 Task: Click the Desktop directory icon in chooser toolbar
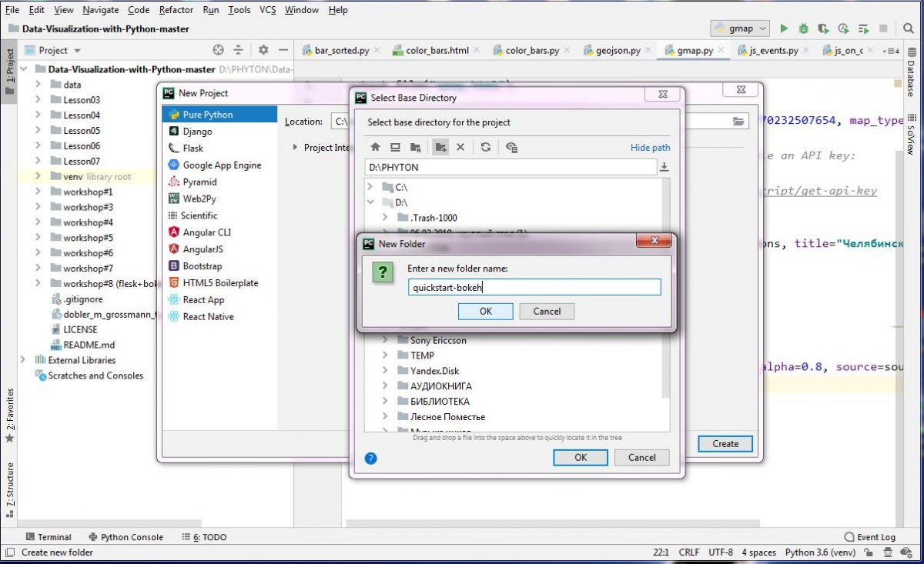point(395,147)
